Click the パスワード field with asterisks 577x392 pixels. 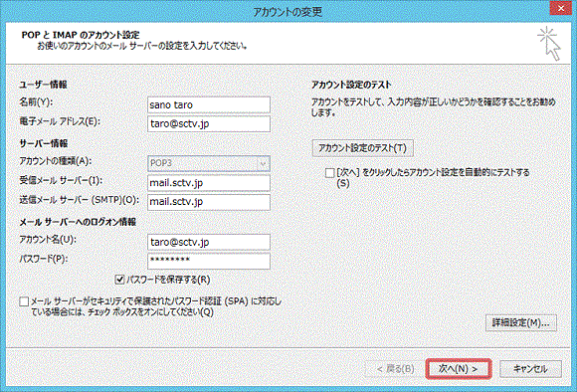pos(209,261)
